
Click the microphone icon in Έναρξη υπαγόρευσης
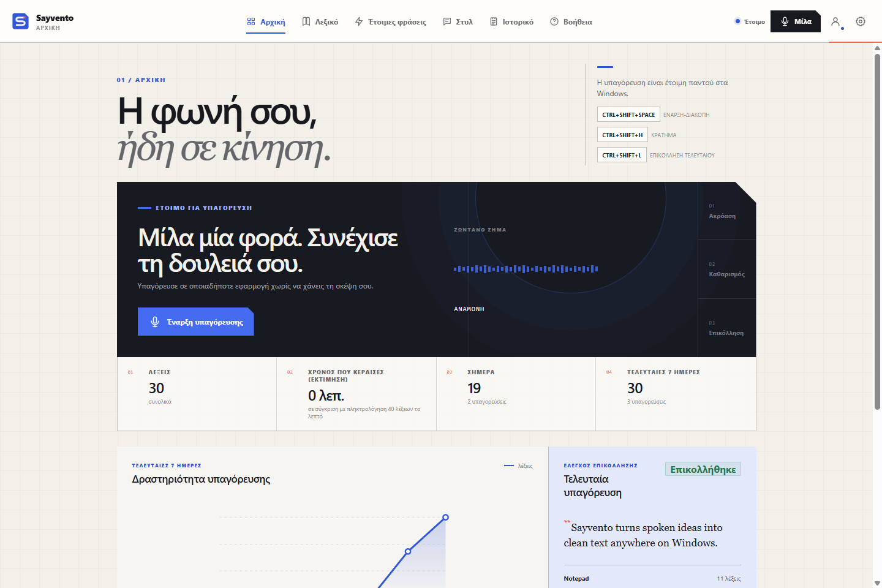pos(155,322)
